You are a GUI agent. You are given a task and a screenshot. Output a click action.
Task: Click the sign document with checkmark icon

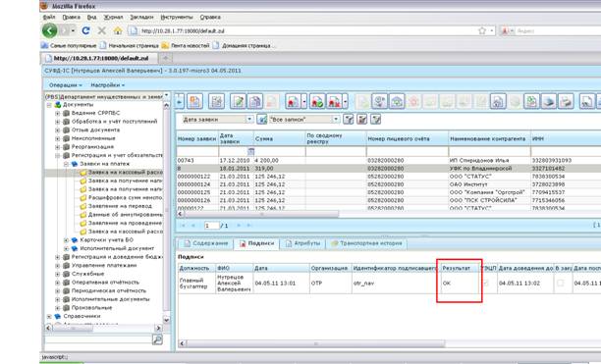click(x=317, y=101)
